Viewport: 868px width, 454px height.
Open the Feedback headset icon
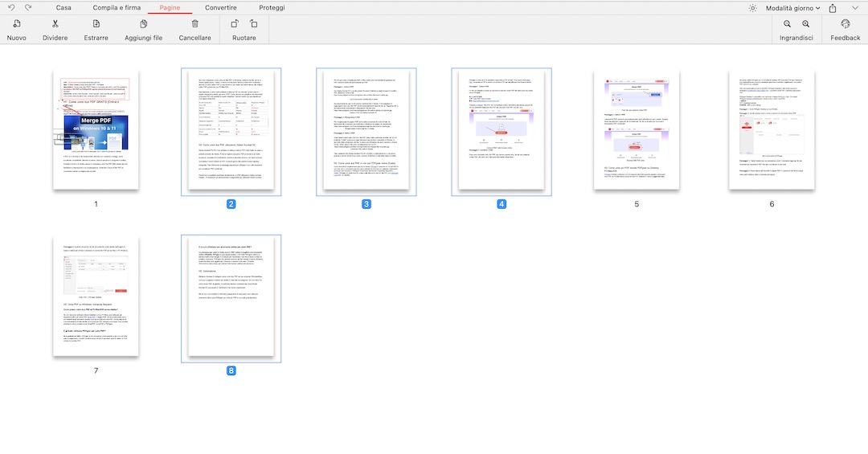(x=845, y=24)
